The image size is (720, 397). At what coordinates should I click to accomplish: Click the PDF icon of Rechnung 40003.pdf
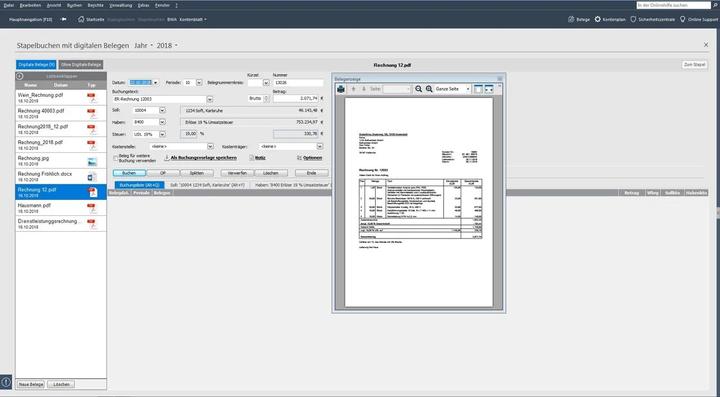(x=92, y=114)
